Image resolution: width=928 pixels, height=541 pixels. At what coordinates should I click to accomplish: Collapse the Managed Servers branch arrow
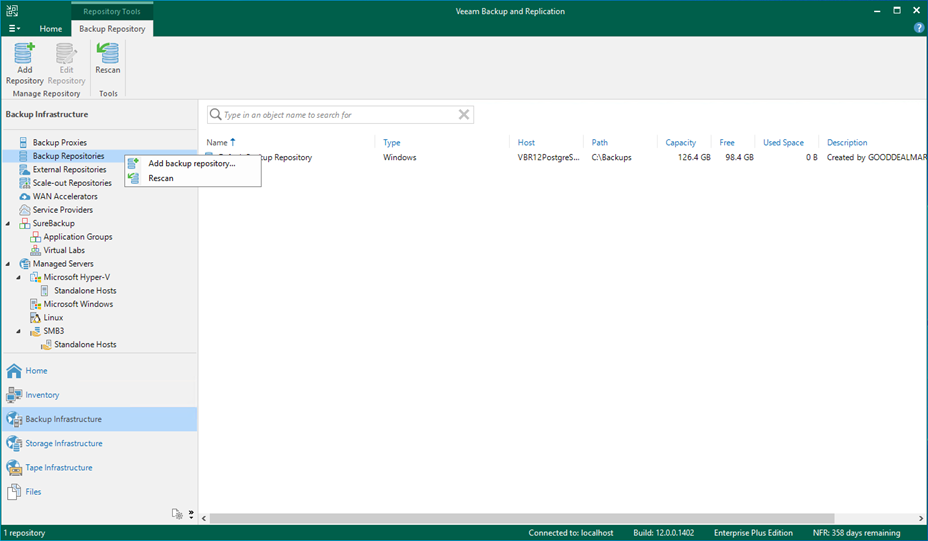click(x=8, y=264)
